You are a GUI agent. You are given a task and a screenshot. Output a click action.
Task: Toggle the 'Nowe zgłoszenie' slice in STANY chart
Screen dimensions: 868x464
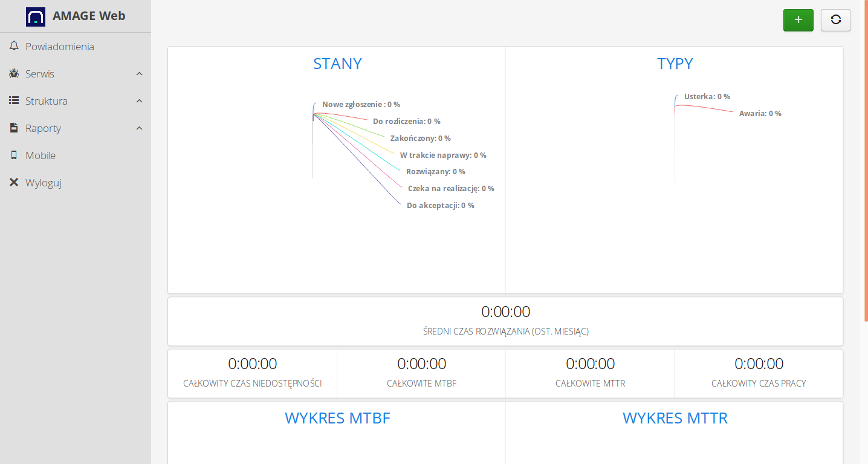point(361,104)
